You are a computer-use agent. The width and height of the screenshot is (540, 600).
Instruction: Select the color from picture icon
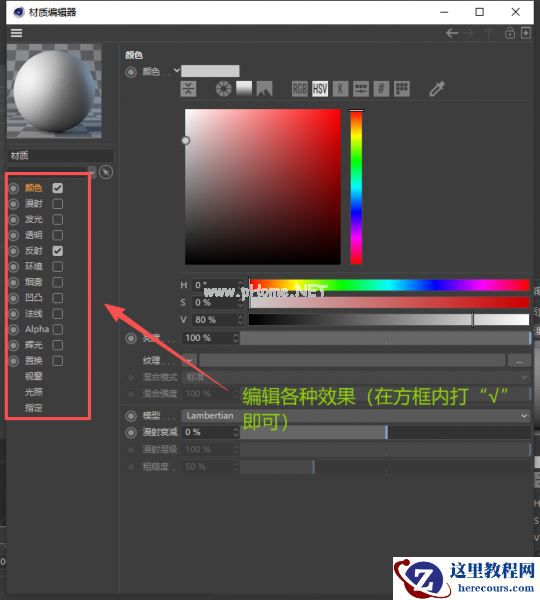pos(264,89)
